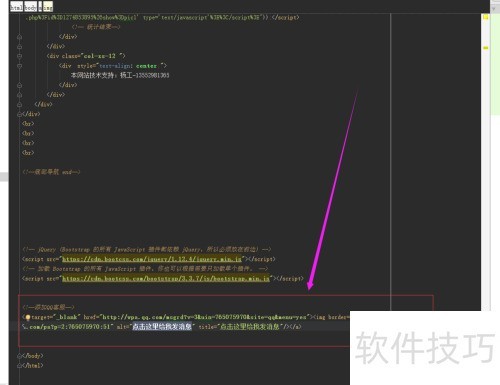Collapse the div class="col-xs-12" fold marker

[x=19, y=56]
